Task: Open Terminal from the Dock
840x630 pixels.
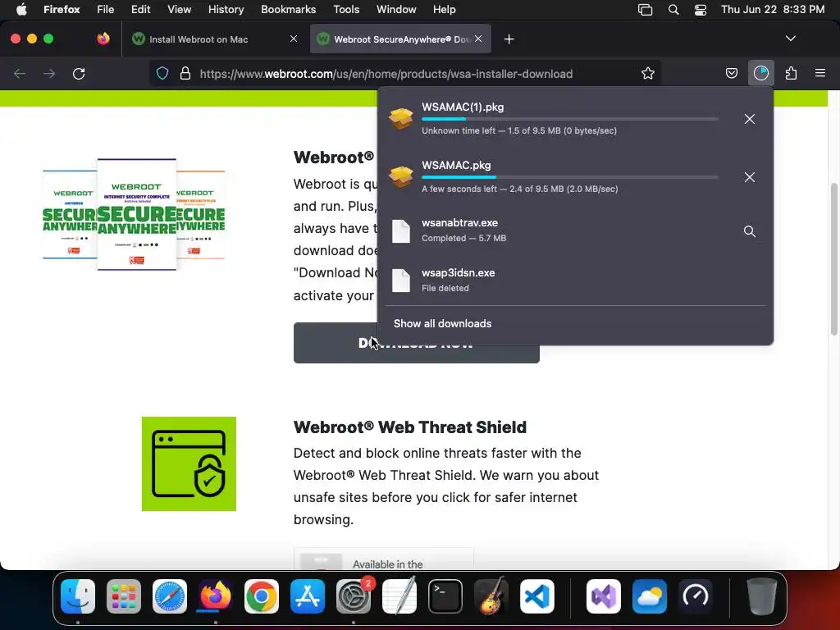Action: (445, 596)
